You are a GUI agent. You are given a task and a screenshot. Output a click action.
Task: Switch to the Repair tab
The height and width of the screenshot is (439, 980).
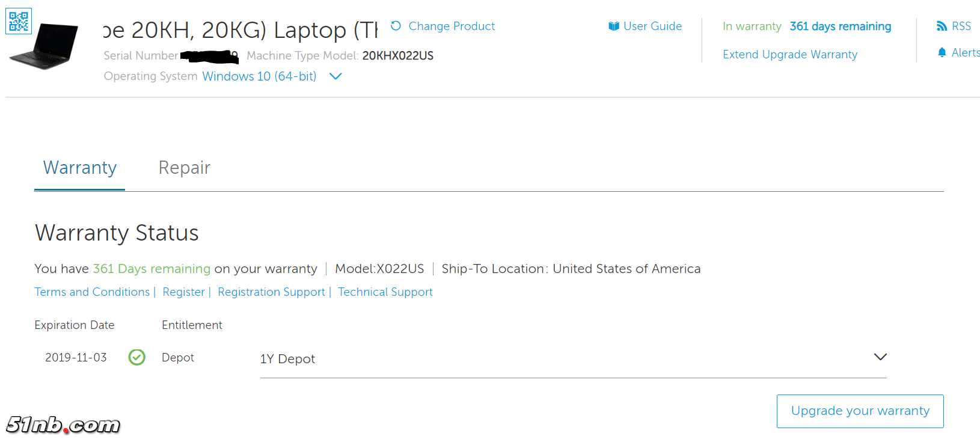tap(184, 168)
